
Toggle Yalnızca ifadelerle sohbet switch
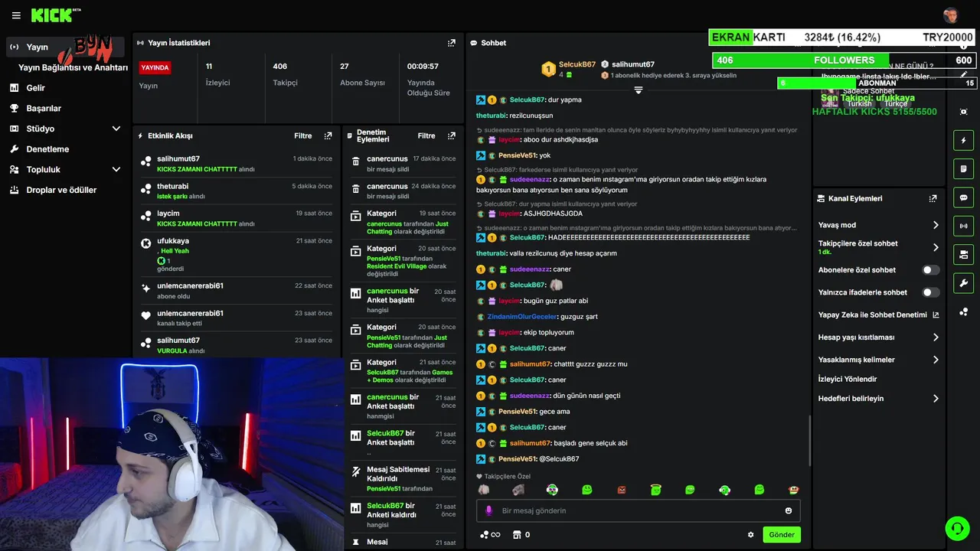click(930, 292)
